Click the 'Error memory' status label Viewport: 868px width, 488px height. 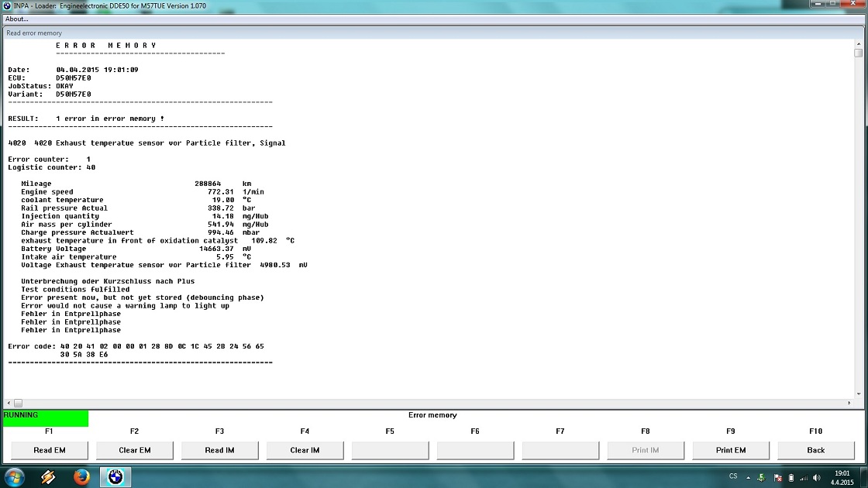[x=432, y=415]
